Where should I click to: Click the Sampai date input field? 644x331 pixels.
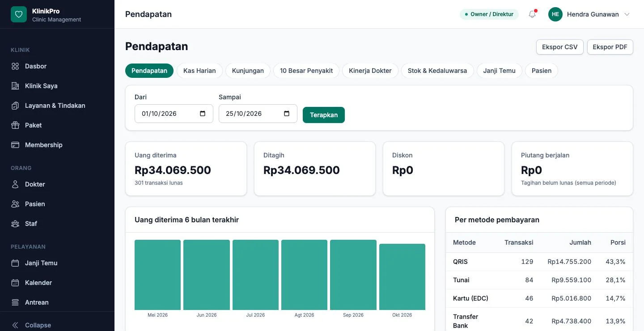258,114
